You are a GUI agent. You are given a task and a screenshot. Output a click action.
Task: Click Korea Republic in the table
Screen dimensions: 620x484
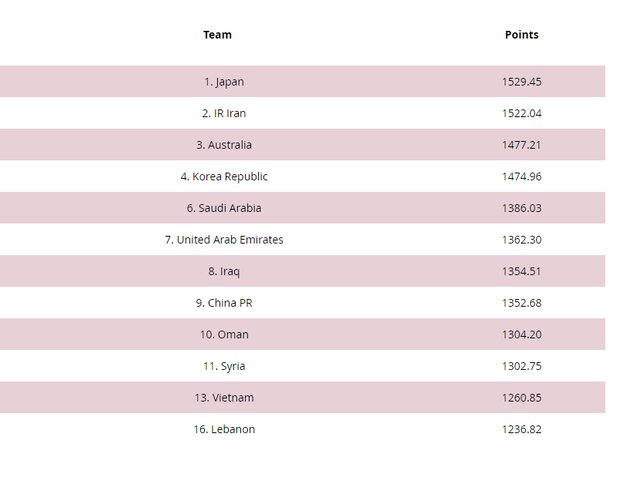pyautogui.click(x=224, y=177)
